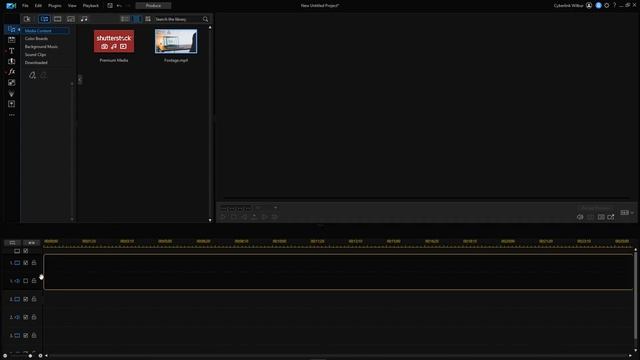Toggle video track 3 enable checkbox
640x360 pixels.
[26, 336]
